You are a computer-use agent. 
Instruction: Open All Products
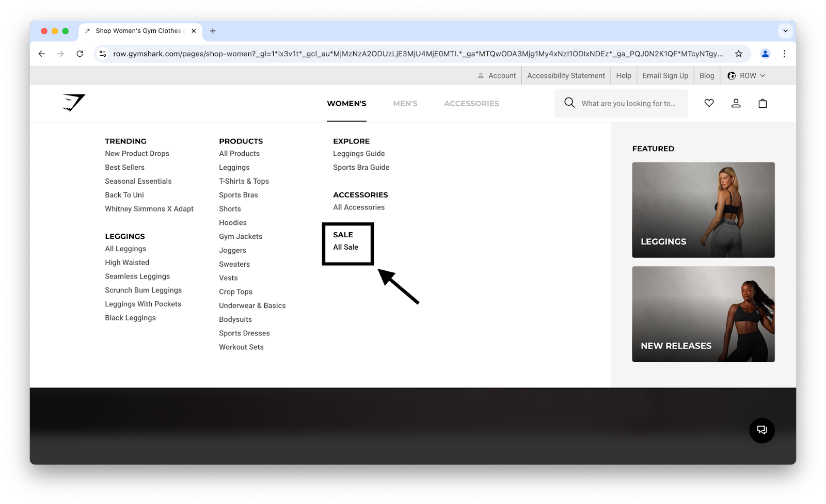point(239,153)
